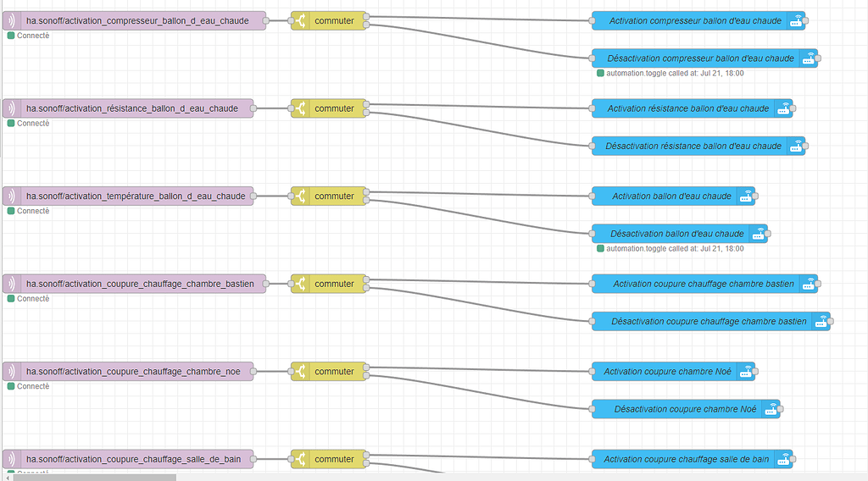Select the 'Activation coupure chauffage salle de bain' label
Viewport: 868px width, 481px height.
[686, 460]
